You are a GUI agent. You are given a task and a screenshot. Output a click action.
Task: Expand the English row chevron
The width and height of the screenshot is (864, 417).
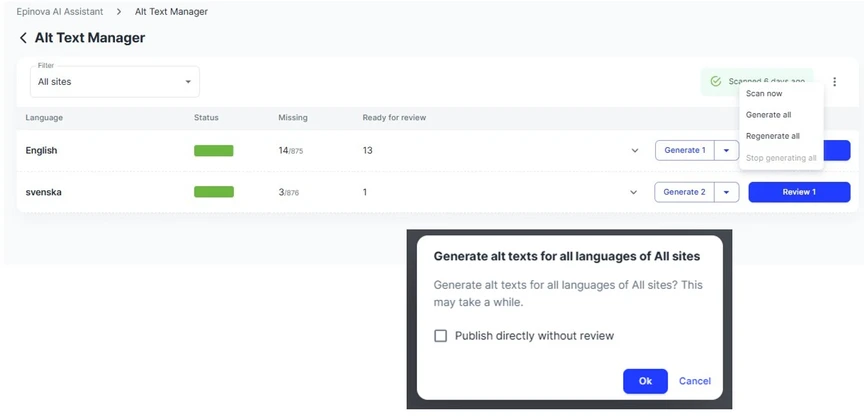635,150
